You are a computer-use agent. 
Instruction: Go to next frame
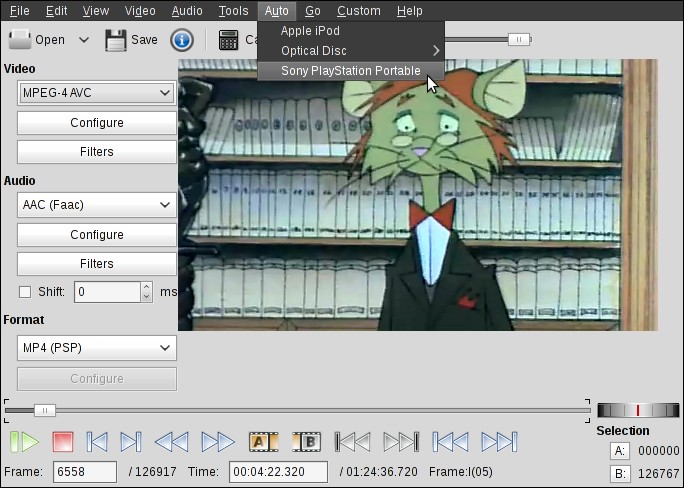tap(131, 442)
